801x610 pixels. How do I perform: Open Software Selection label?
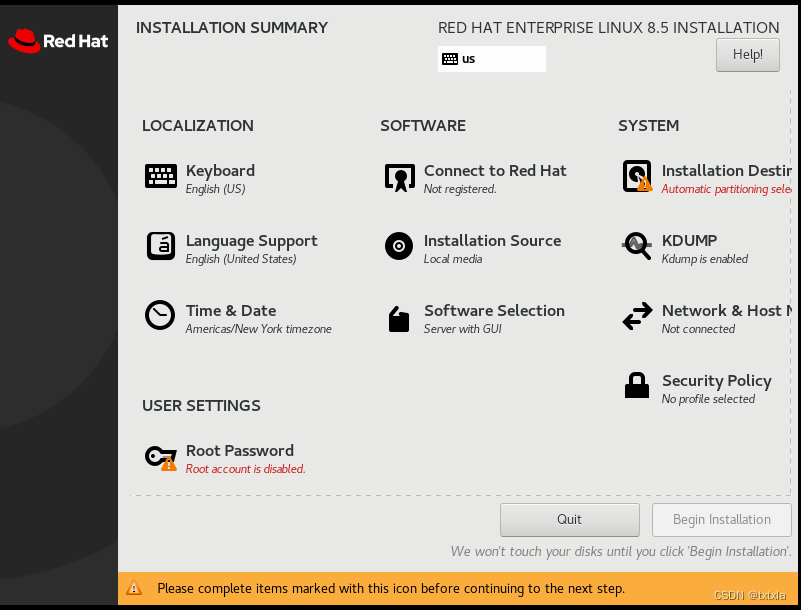click(x=494, y=311)
